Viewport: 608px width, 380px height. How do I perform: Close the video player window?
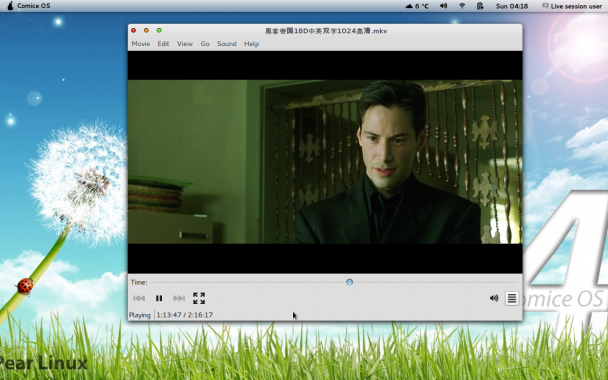click(x=134, y=30)
